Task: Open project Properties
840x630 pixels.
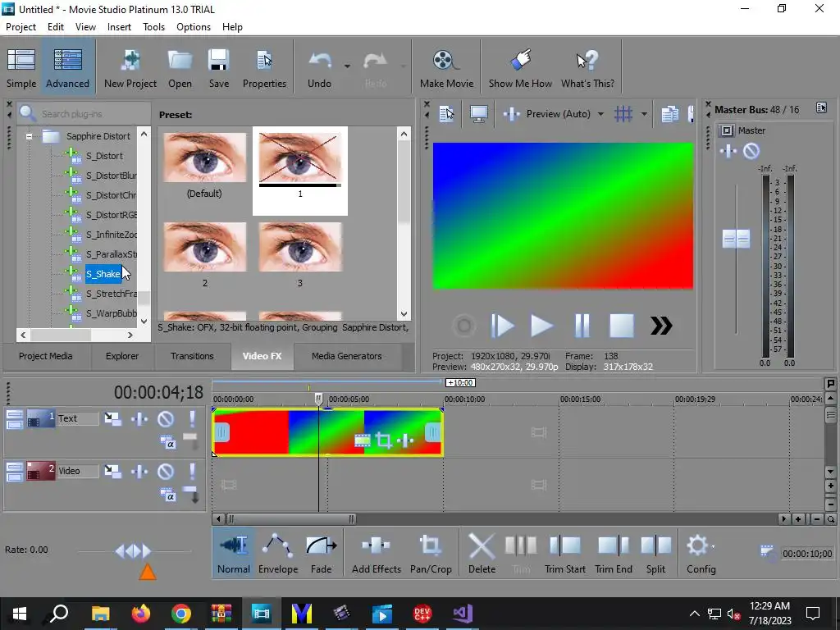Action: 264,67
